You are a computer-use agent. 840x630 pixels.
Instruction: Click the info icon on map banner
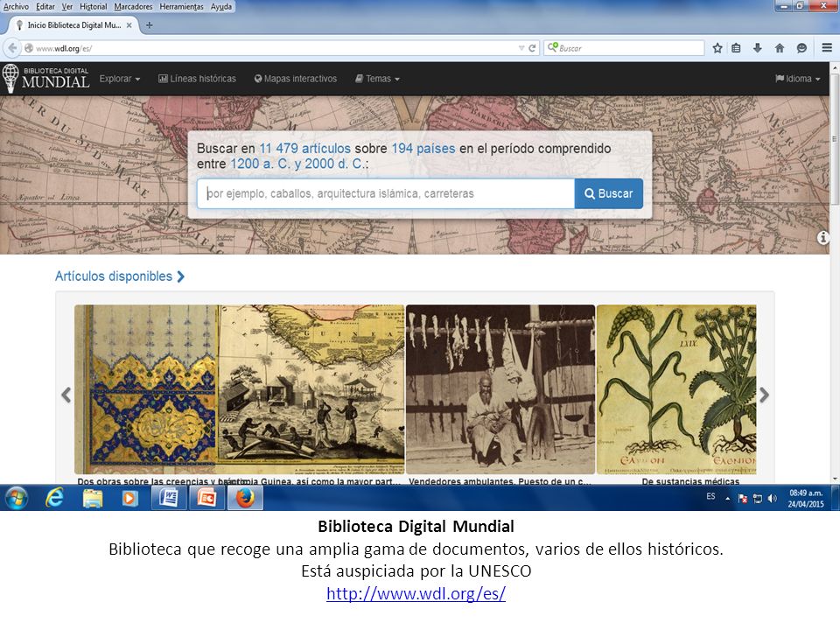(822, 238)
